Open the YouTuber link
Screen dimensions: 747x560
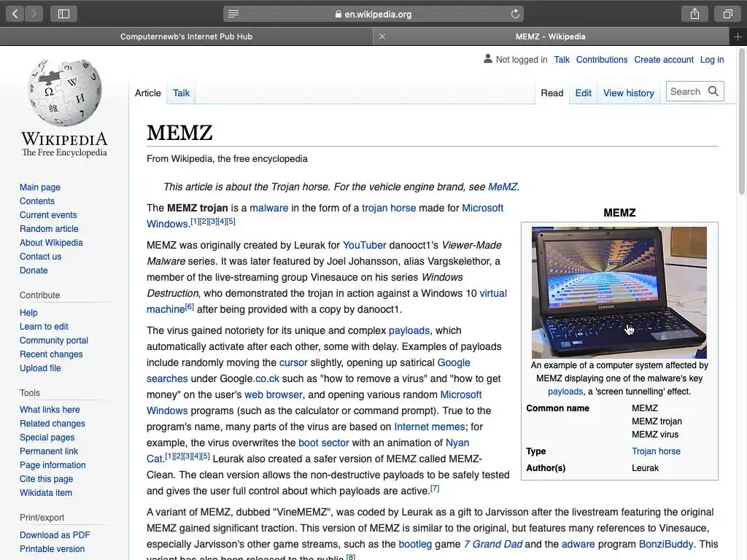(x=365, y=245)
